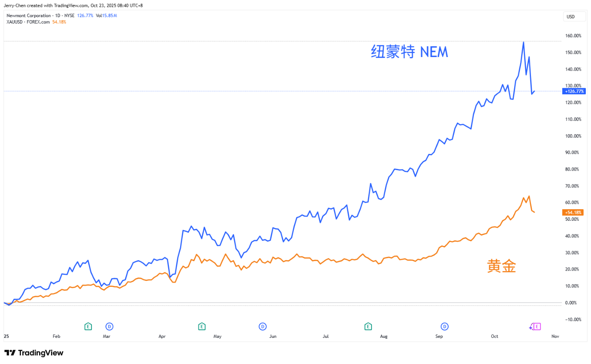
Task: Click the TradingView logo
Action: 34,353
